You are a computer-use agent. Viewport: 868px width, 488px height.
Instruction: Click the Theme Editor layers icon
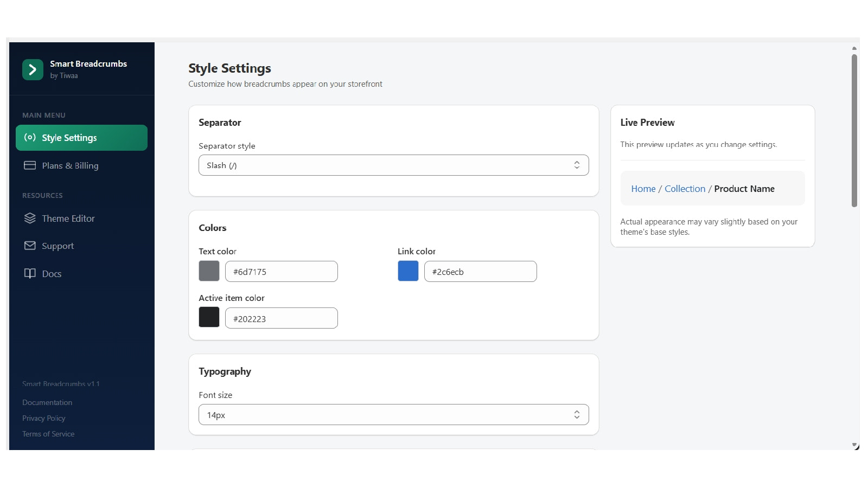tap(30, 218)
